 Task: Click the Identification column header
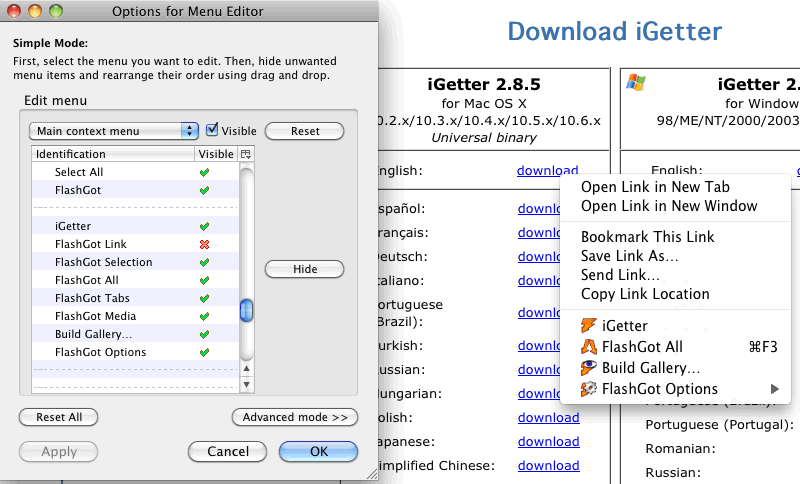pos(113,154)
